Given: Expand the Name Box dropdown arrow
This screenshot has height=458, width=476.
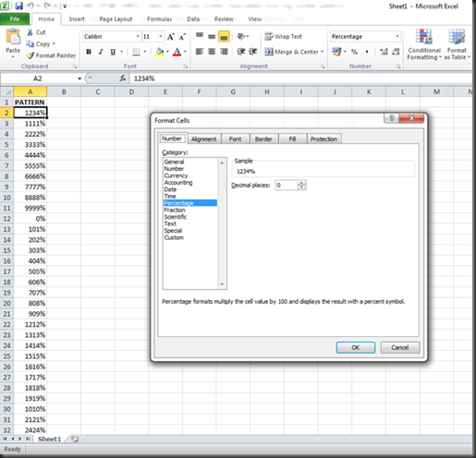Looking at the screenshot, I should pyautogui.click(x=79, y=78).
